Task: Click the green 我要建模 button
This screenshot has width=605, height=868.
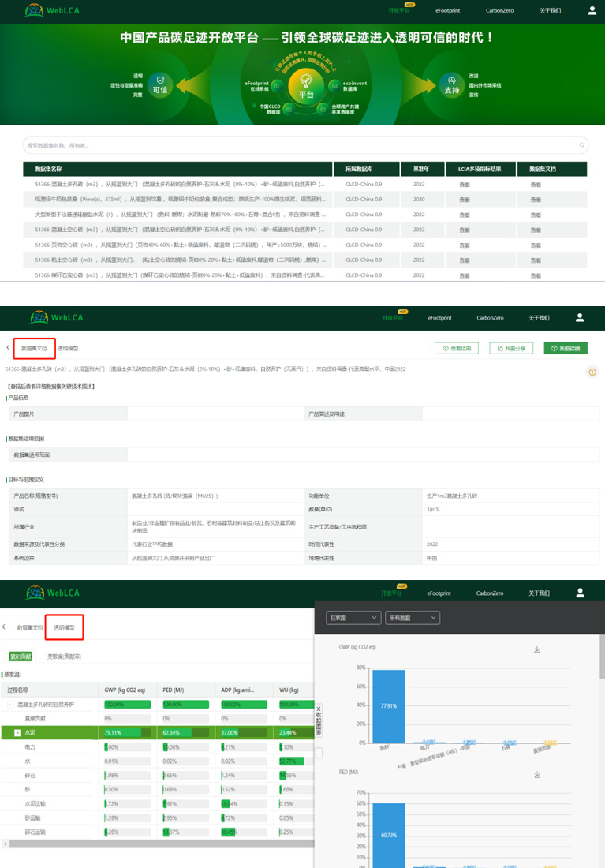Action: [566, 348]
